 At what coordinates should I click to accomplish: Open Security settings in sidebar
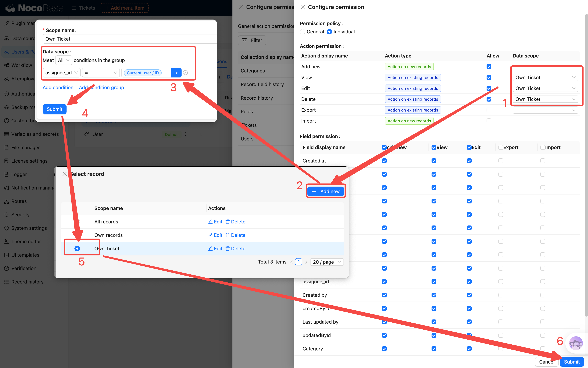tap(20, 215)
